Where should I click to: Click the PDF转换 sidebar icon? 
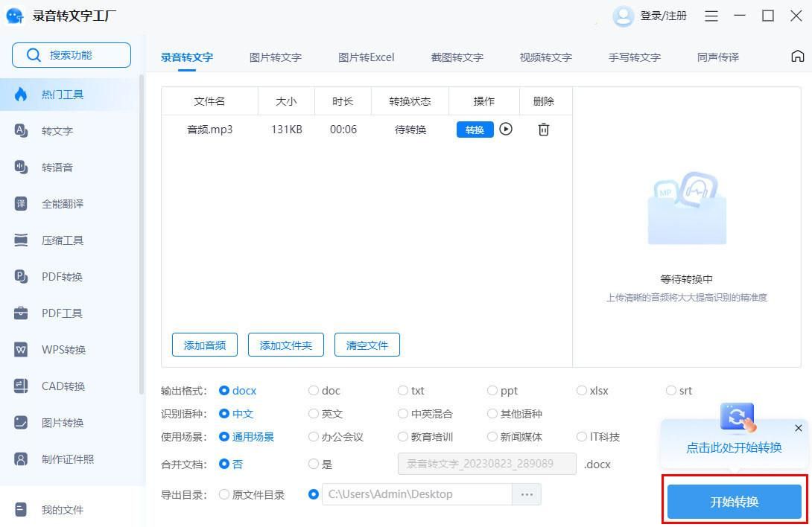click(21, 276)
